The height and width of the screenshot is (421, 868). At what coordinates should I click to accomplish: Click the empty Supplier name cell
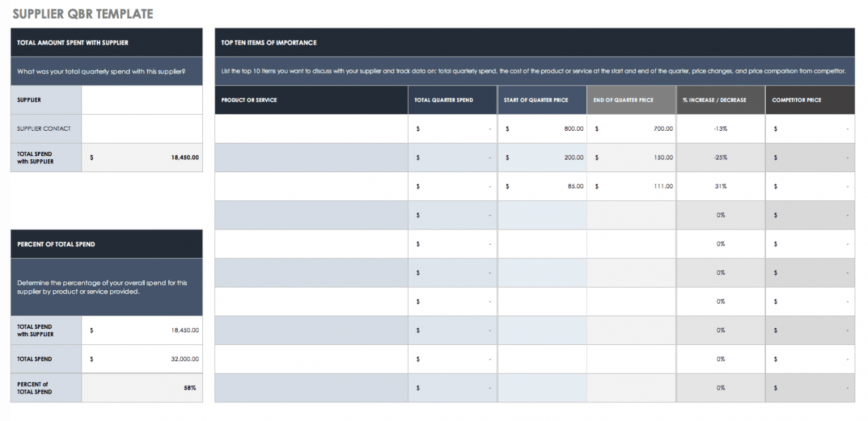click(142, 100)
